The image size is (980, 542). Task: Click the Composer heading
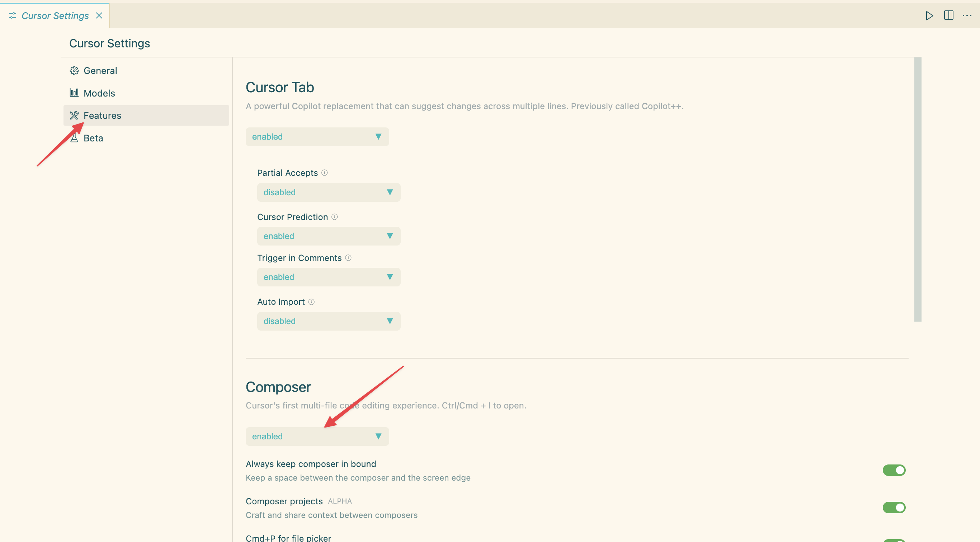278,387
